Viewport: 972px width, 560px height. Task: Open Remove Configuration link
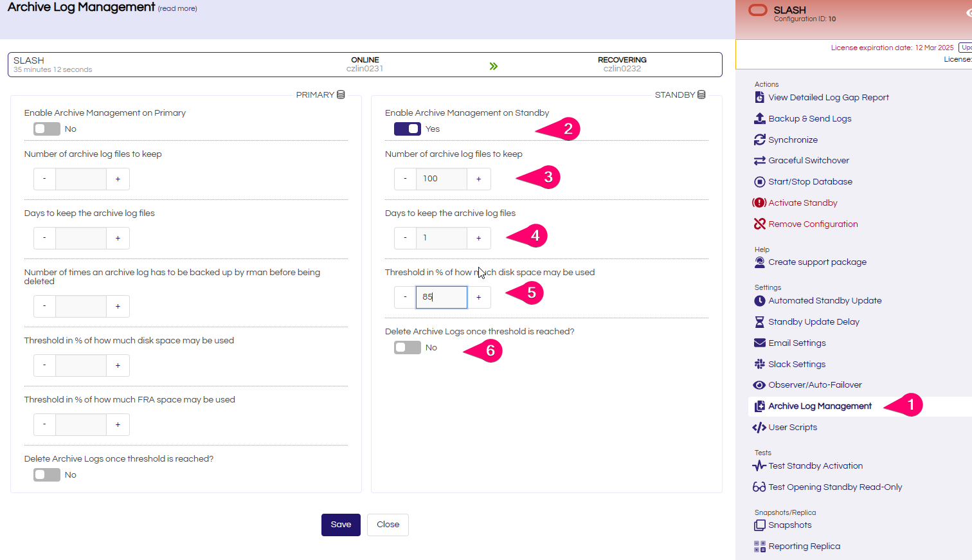[x=813, y=224]
